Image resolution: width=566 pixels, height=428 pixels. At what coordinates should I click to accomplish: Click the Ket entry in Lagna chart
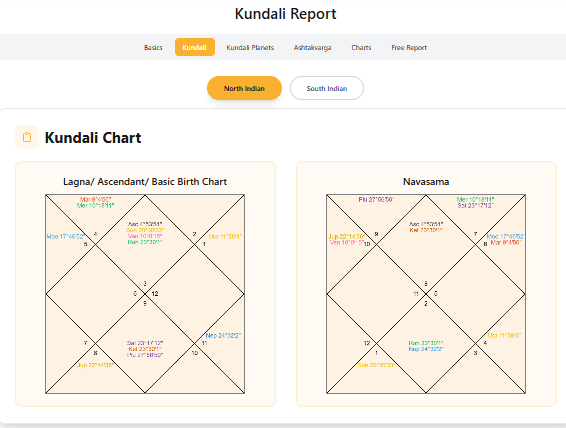[145, 349]
